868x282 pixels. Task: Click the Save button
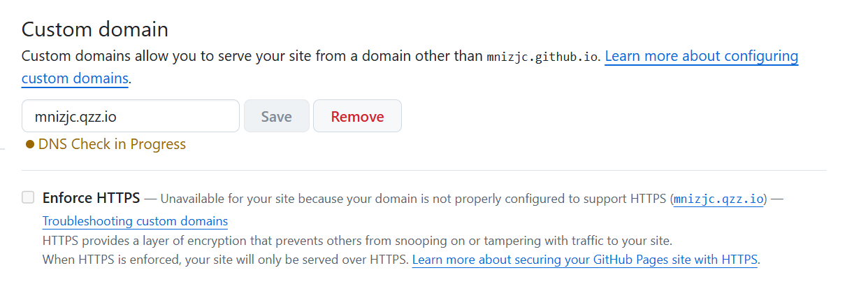coord(276,116)
